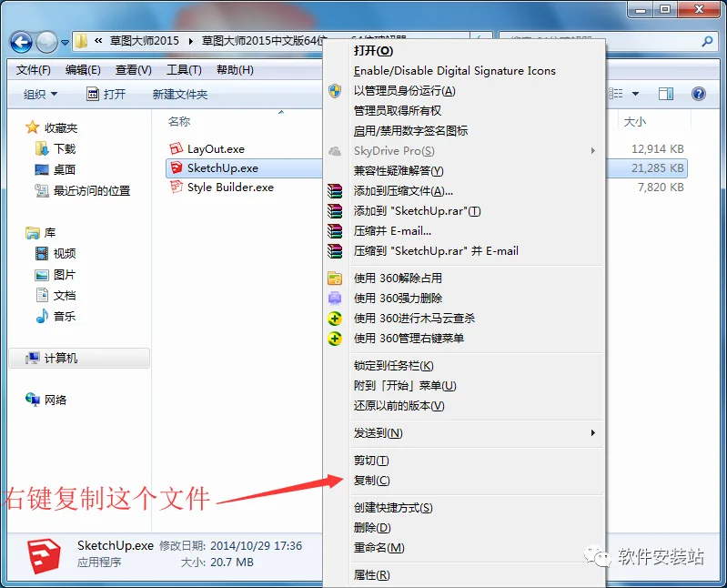The height and width of the screenshot is (588, 727).
Task: Choose 重命名(M) in context menu
Action: (x=464, y=547)
